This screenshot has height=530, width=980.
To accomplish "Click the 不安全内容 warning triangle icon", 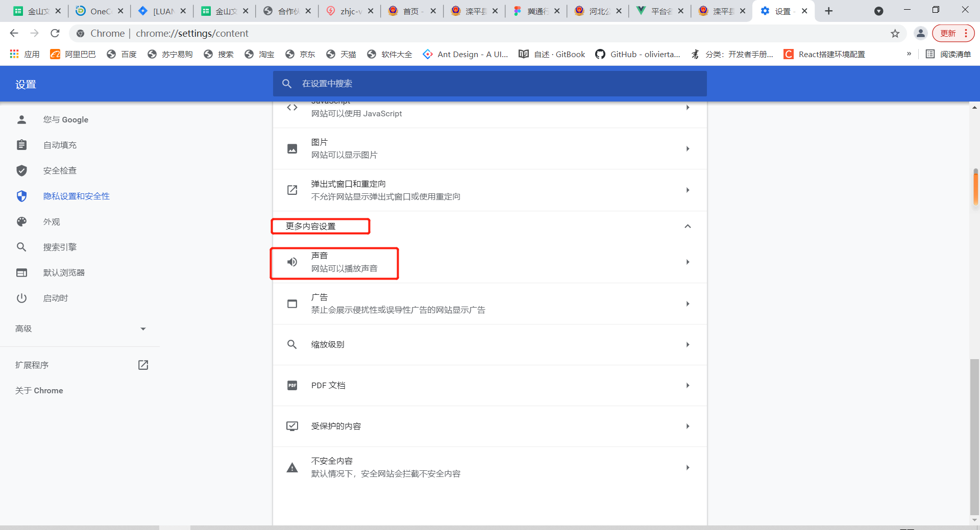I will click(292, 467).
